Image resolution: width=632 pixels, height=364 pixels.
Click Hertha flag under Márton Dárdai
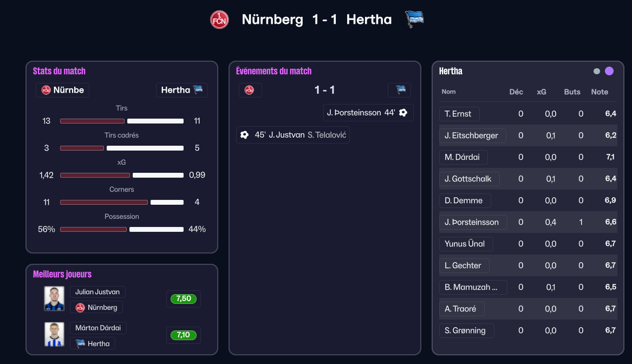click(x=80, y=343)
